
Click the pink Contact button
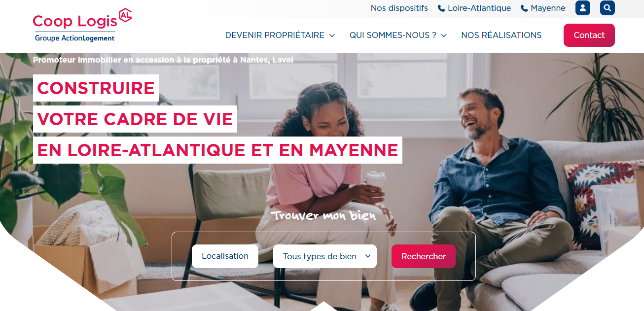point(589,35)
